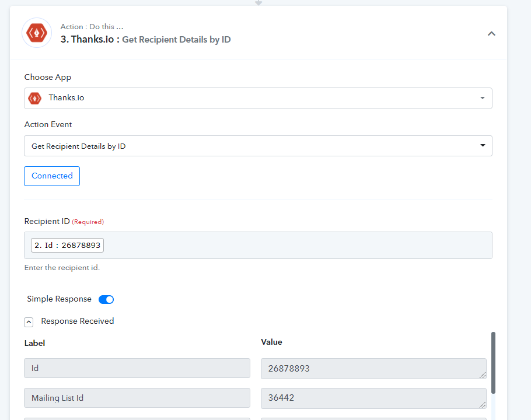
Task: Click the Thanks.io logo in step header
Action: 37,33
